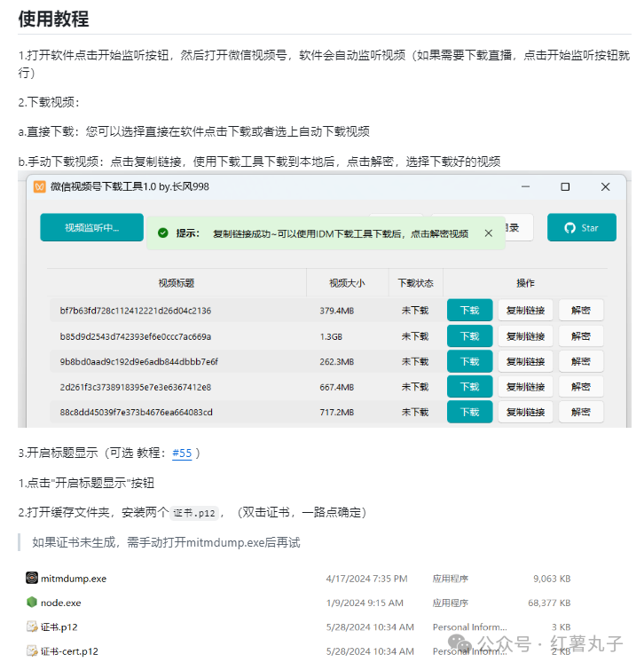Copy link for the 667.4MB video
This screenshot has width=644, height=670.
pos(525,387)
